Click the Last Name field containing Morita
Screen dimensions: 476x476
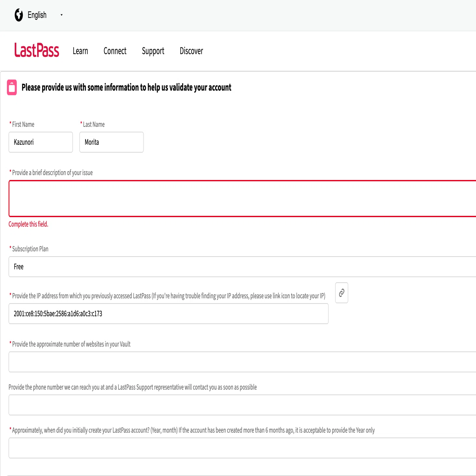point(112,142)
